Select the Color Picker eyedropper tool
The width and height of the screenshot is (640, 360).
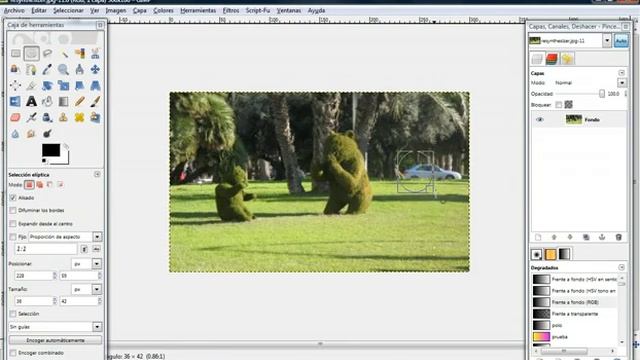[x=47, y=69]
